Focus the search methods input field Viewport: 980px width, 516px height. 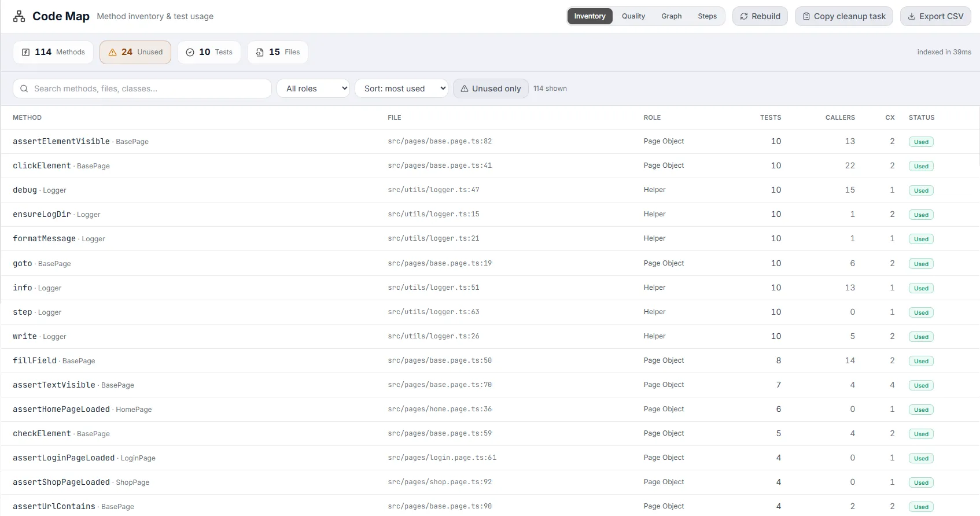tap(142, 89)
